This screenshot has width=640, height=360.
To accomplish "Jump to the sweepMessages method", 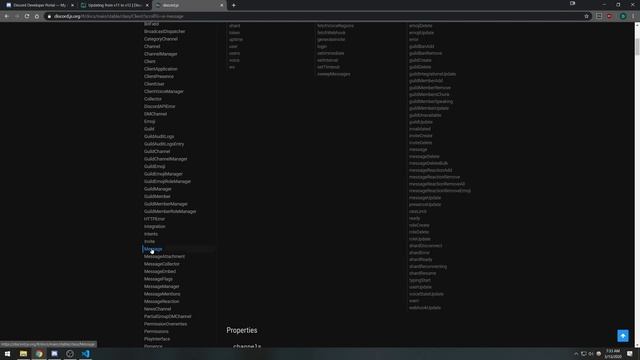I will coord(334,74).
